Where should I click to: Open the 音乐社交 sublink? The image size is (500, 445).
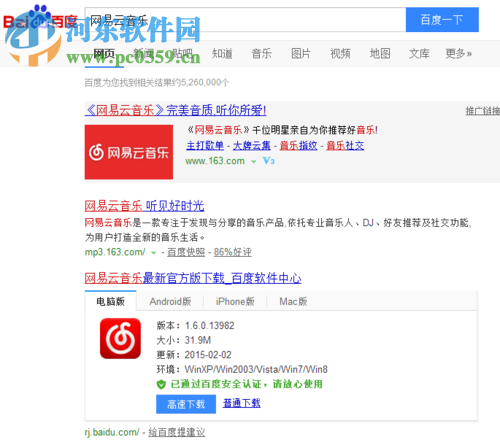click(345, 146)
